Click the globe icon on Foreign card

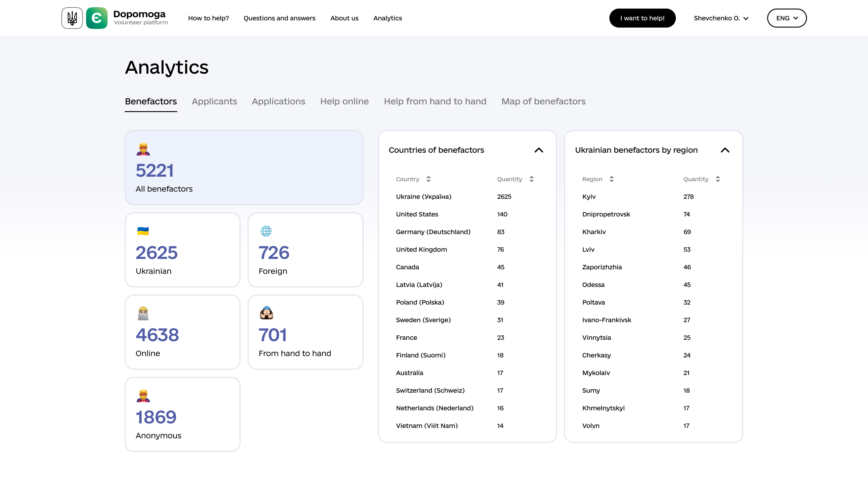click(x=266, y=231)
